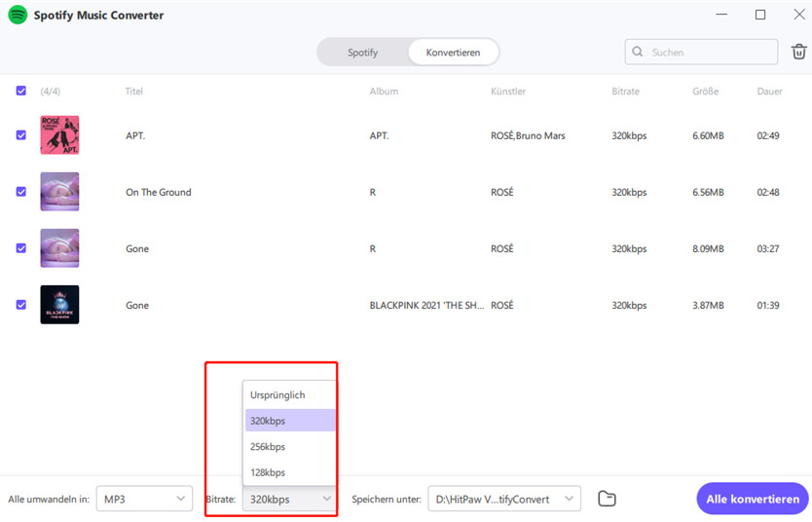Viewport: 812px width, 522px height.
Task: Click the 01:39 duration value
Action: coord(768,305)
